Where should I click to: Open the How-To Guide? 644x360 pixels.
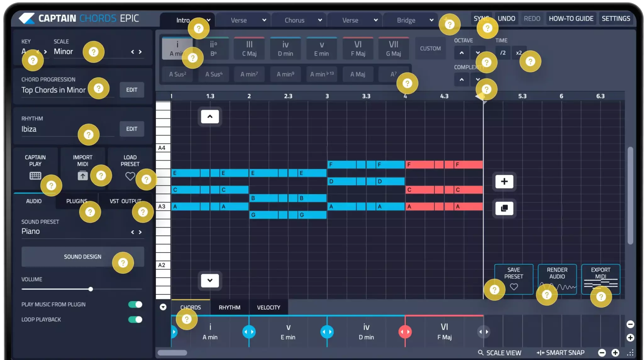pyautogui.click(x=571, y=19)
